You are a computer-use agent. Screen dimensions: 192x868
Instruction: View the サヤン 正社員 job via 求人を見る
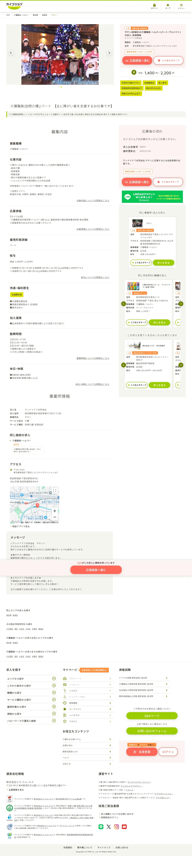(x=163, y=262)
